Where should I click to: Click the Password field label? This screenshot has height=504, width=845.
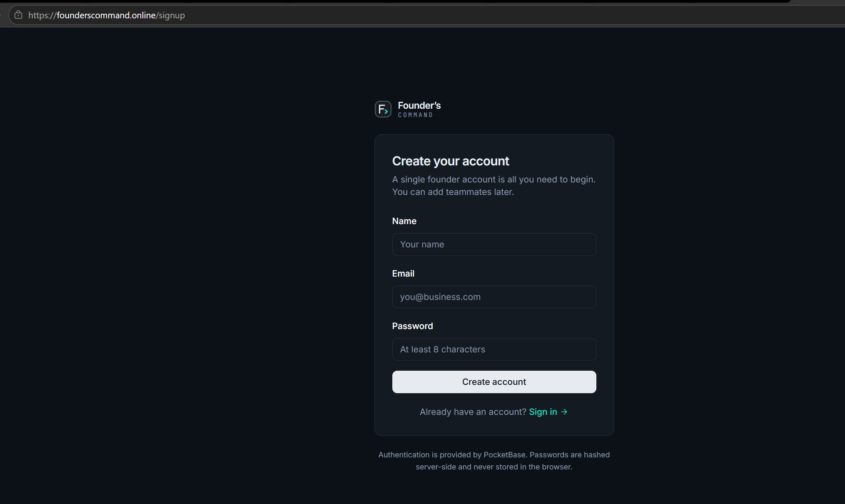click(412, 326)
